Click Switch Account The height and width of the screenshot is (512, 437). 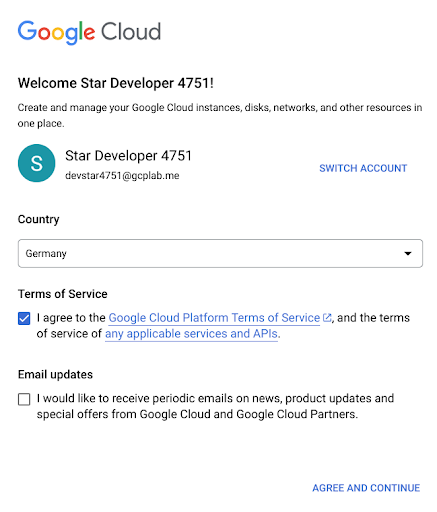click(363, 168)
